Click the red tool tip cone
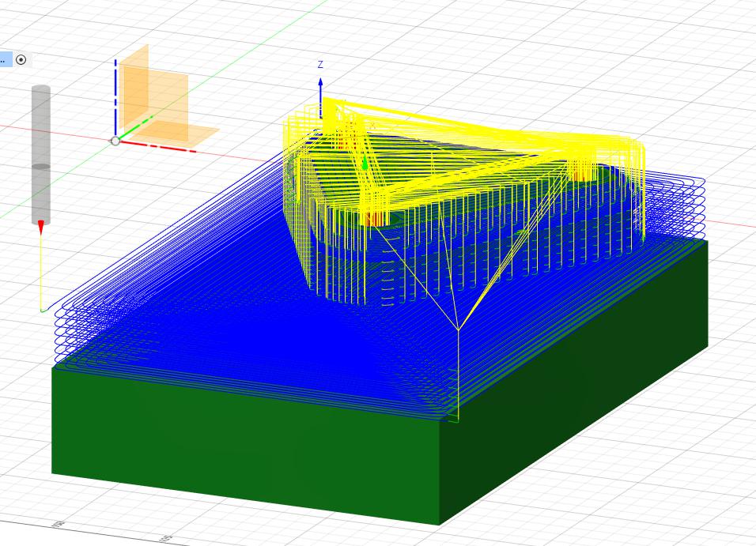Screen dimensions: 756x546 41,228
